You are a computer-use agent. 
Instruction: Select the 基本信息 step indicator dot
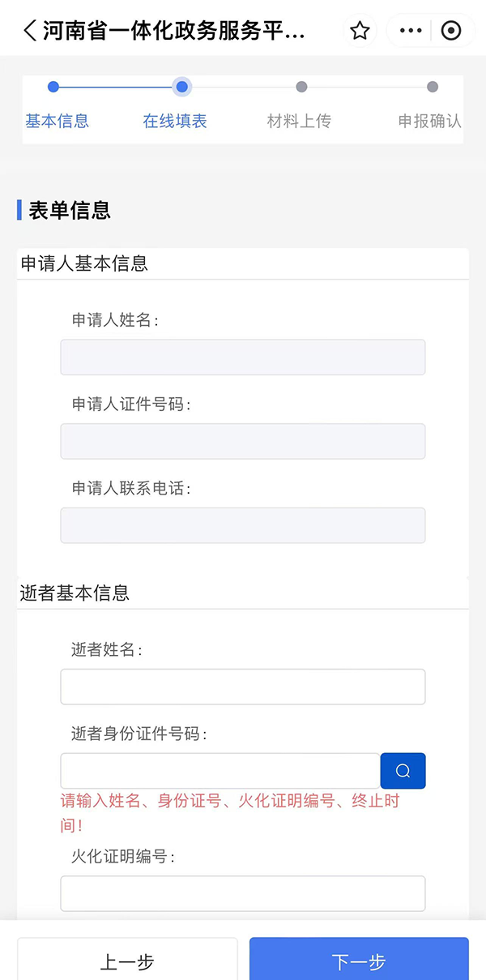[52, 87]
